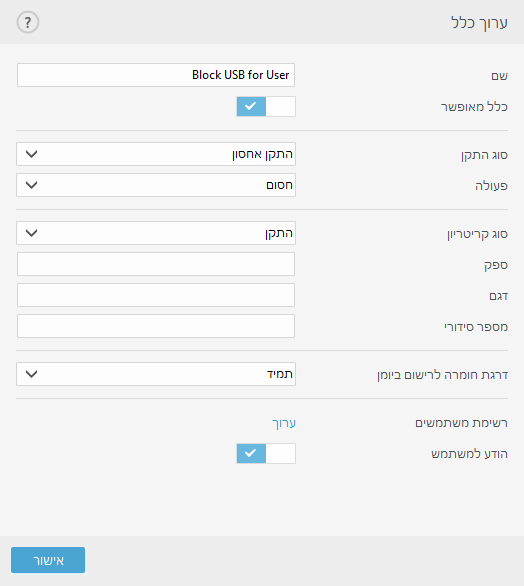Focus the 'ספק' vendor input field
The width and height of the screenshot is (524, 586).
(x=156, y=264)
